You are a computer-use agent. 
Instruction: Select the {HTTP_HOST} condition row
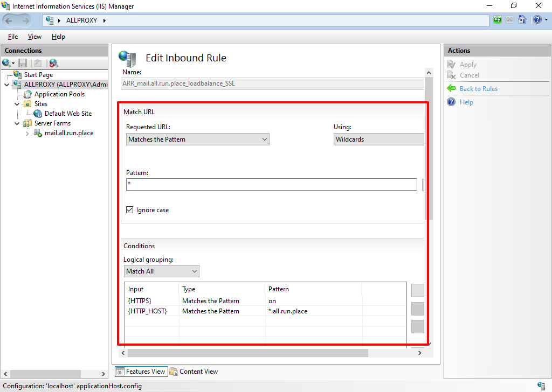coord(265,311)
